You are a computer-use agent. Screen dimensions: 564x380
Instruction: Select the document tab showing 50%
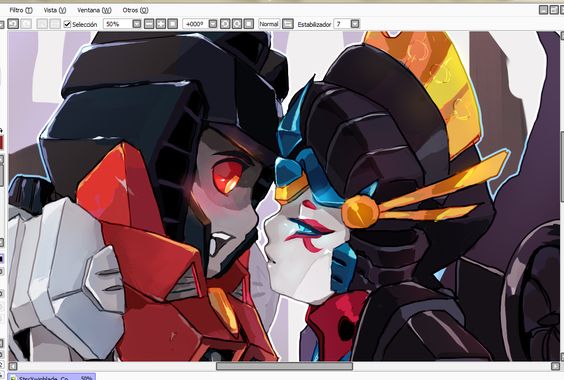pos(51,377)
